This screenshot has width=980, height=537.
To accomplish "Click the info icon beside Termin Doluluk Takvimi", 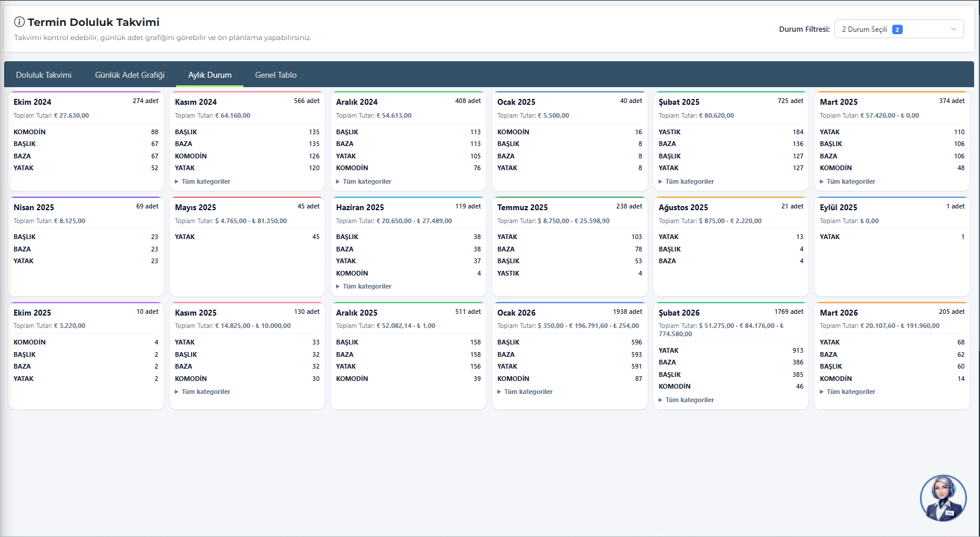I will [19, 22].
